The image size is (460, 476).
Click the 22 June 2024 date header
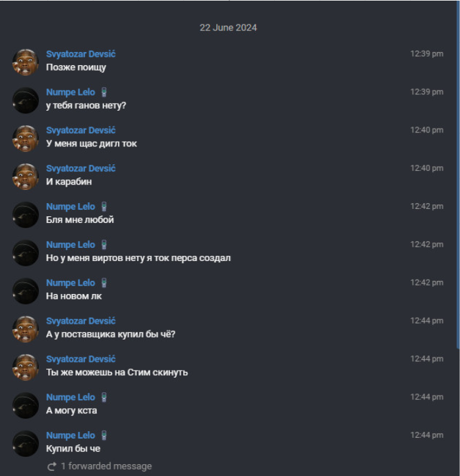coord(228,28)
